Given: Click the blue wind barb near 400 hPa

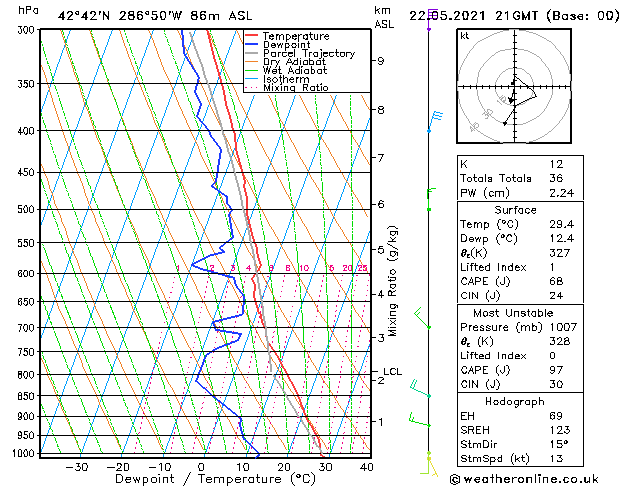Looking at the screenshot, I should 435,122.
